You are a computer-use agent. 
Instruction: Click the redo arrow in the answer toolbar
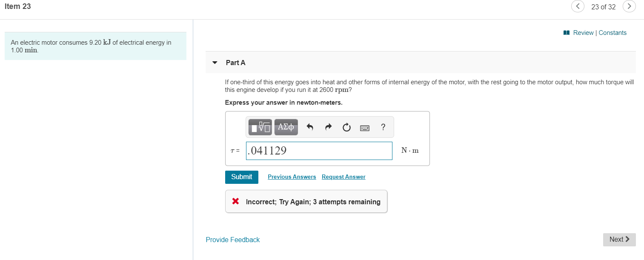click(x=328, y=127)
